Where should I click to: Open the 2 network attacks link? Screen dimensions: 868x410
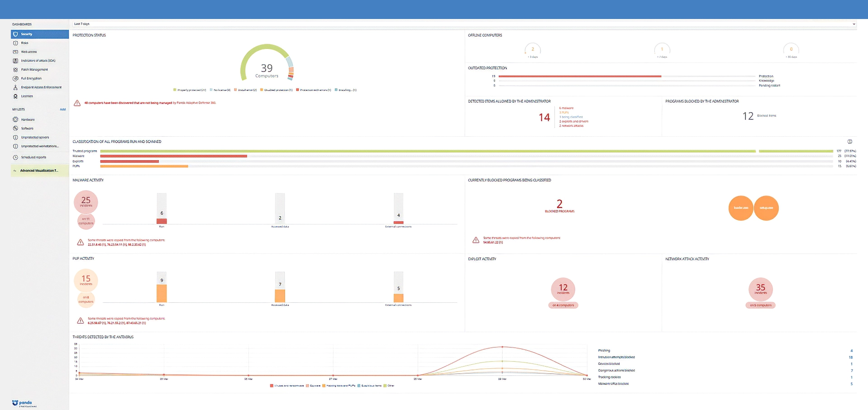tap(571, 126)
